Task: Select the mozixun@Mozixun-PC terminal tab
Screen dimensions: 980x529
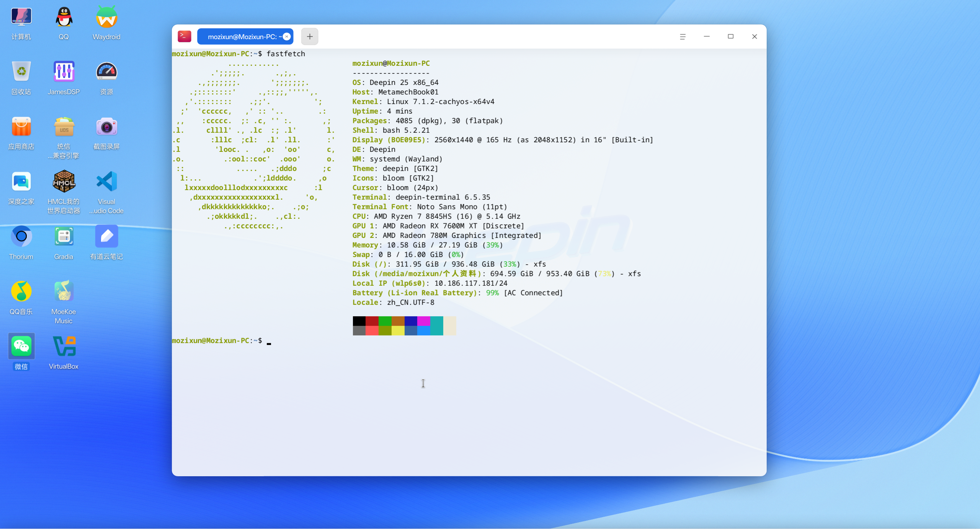Action: 245,36
